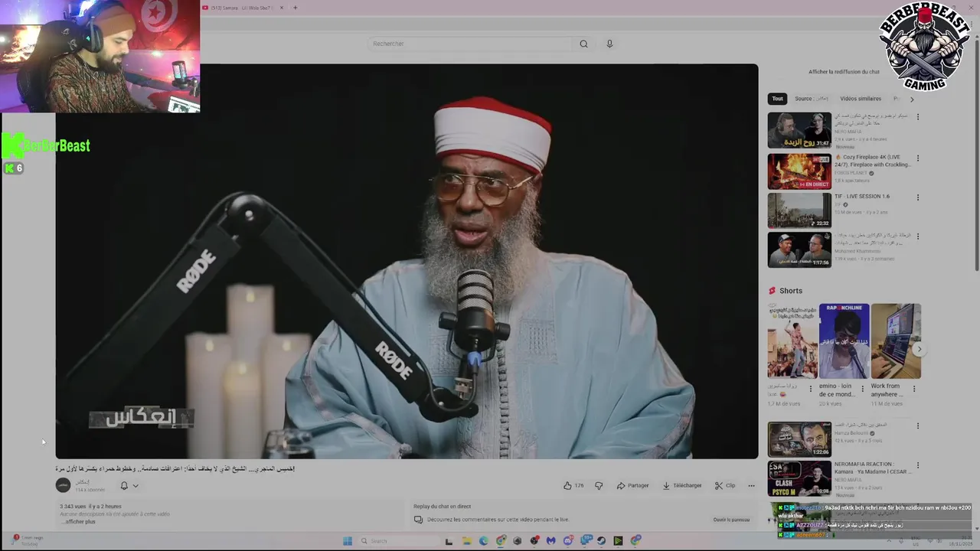The width and height of the screenshot is (980, 551).
Task: Open options for emino short
Action: click(x=862, y=388)
